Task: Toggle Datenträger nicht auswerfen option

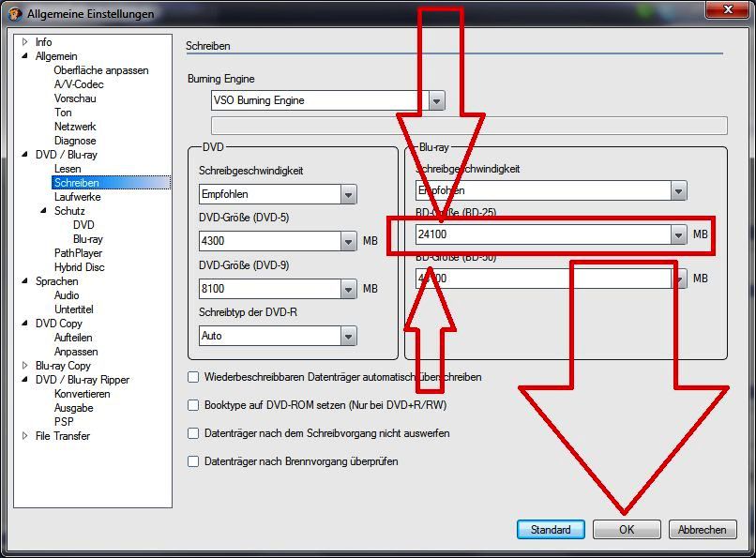Action: (193, 433)
